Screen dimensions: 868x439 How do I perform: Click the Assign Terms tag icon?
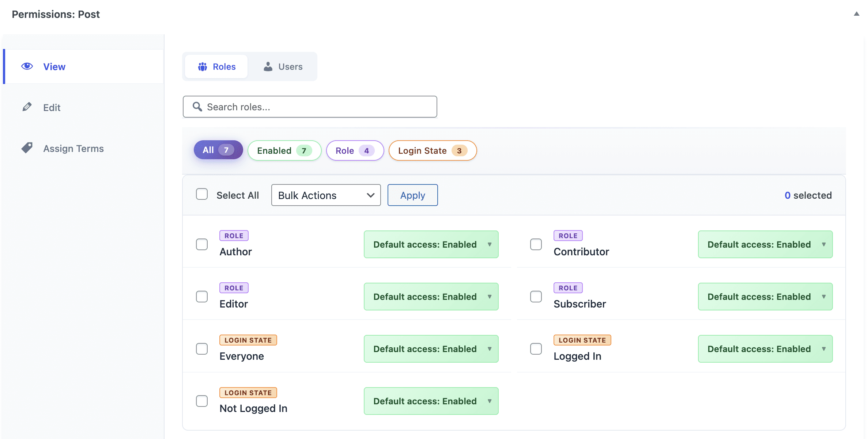tap(27, 148)
